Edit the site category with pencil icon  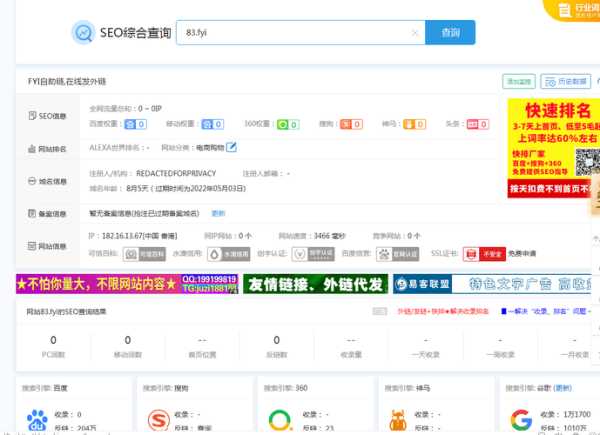tap(231, 147)
